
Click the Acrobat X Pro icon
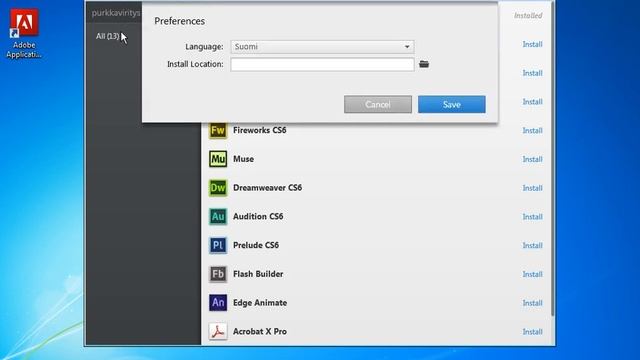coord(218,331)
